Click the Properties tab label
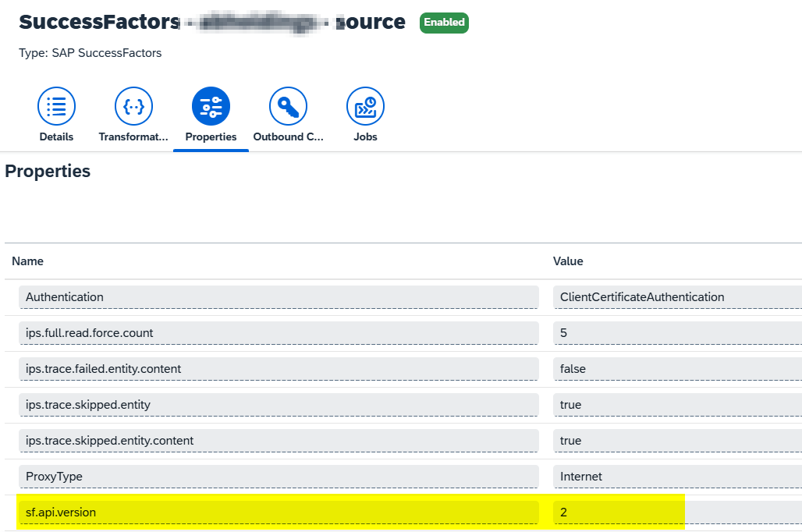The width and height of the screenshot is (802, 532). tap(211, 137)
